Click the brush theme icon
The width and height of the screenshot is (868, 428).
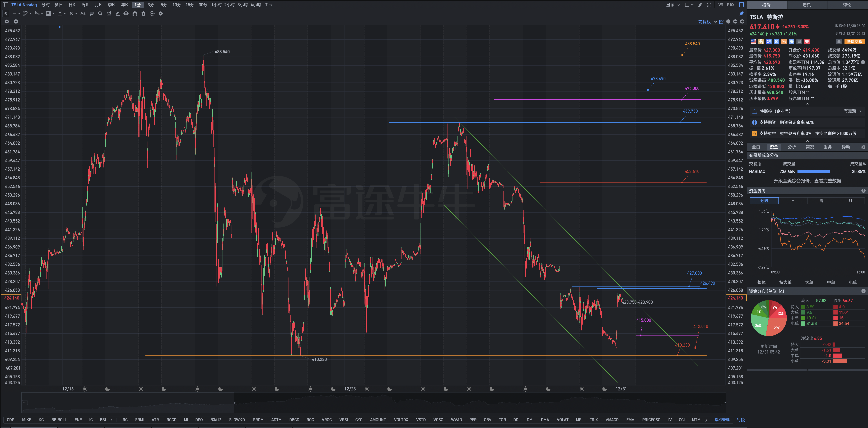tap(700, 5)
